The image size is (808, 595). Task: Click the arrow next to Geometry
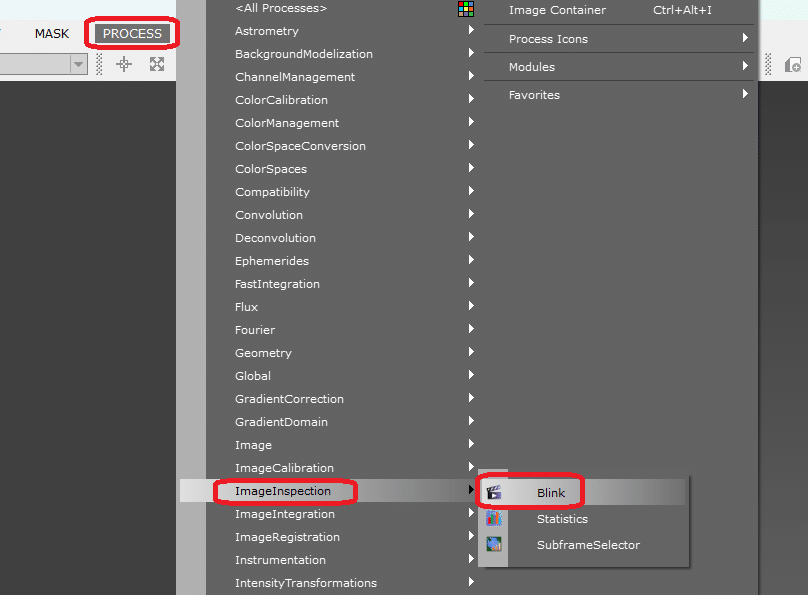point(471,352)
